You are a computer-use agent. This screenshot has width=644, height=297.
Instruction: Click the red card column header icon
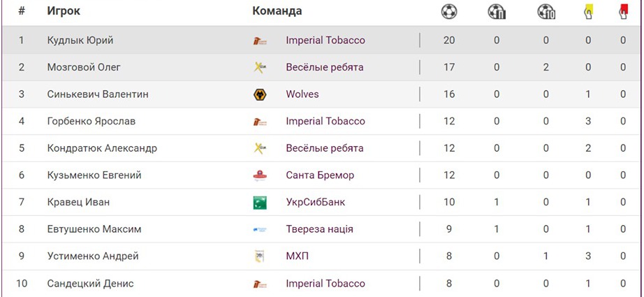(623, 11)
